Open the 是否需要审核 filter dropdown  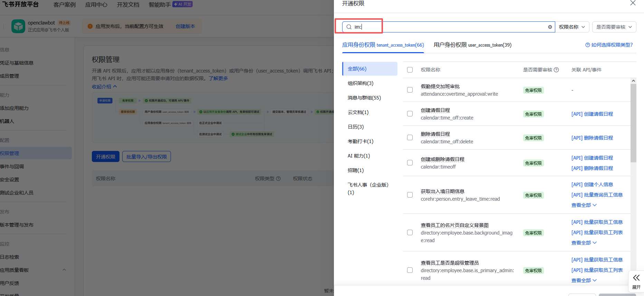[614, 27]
